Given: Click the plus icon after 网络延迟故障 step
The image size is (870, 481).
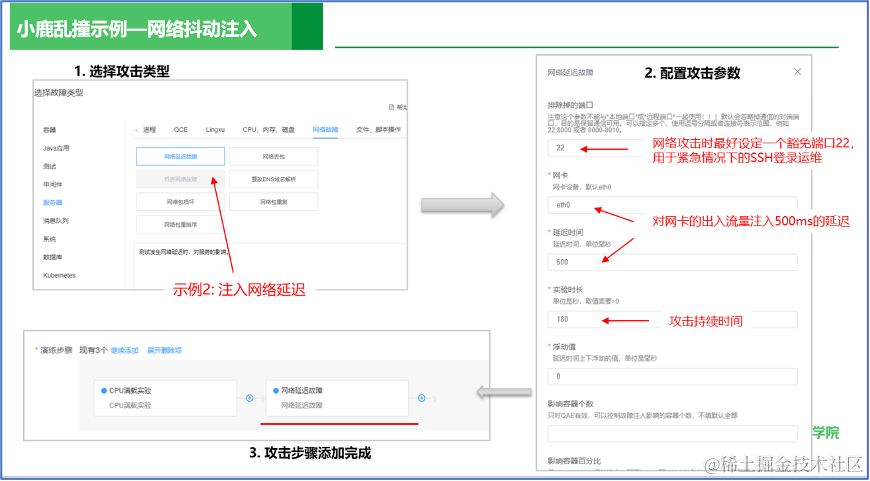Looking at the screenshot, I should tap(421, 398).
